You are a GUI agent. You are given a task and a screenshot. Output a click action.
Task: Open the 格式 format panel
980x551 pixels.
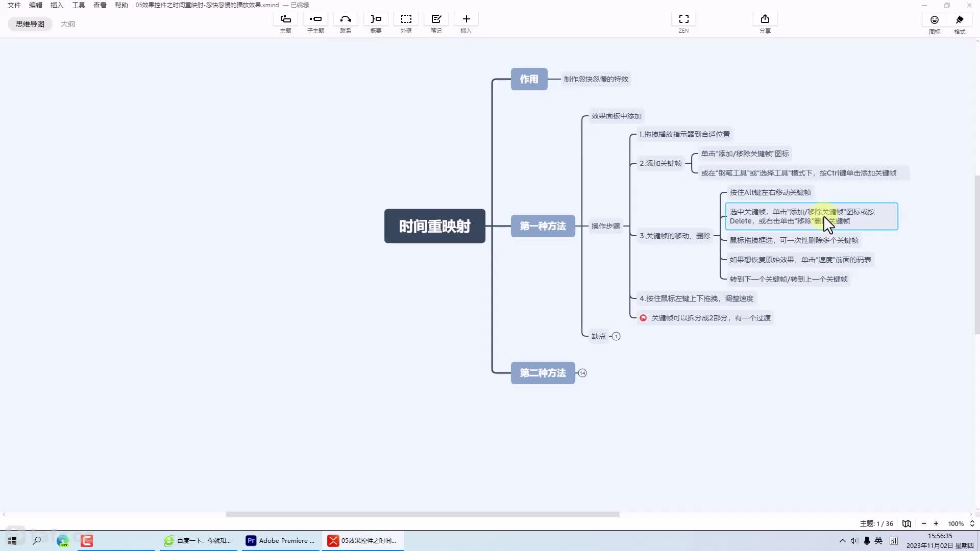960,20
